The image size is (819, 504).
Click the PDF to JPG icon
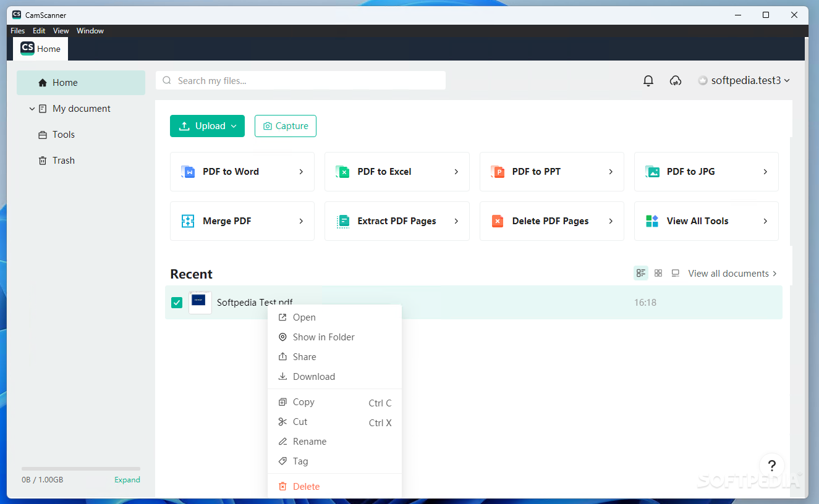652,172
